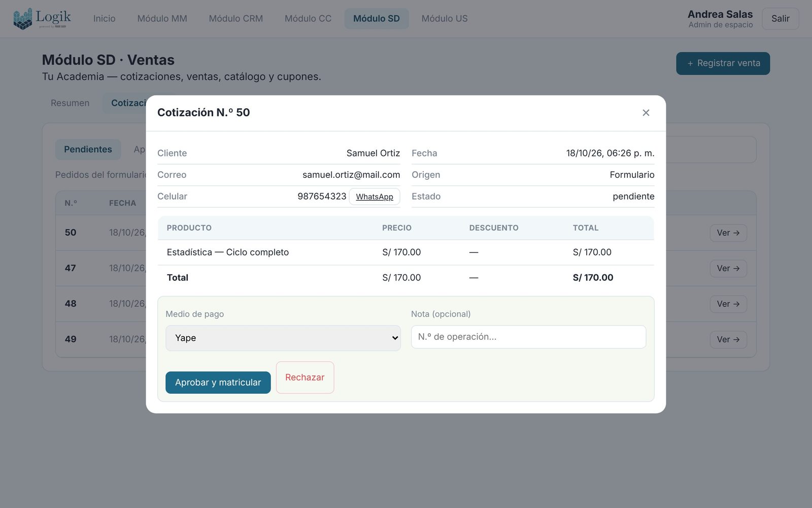Click the Estado value pendiente
The height and width of the screenshot is (508, 812).
pyautogui.click(x=633, y=197)
